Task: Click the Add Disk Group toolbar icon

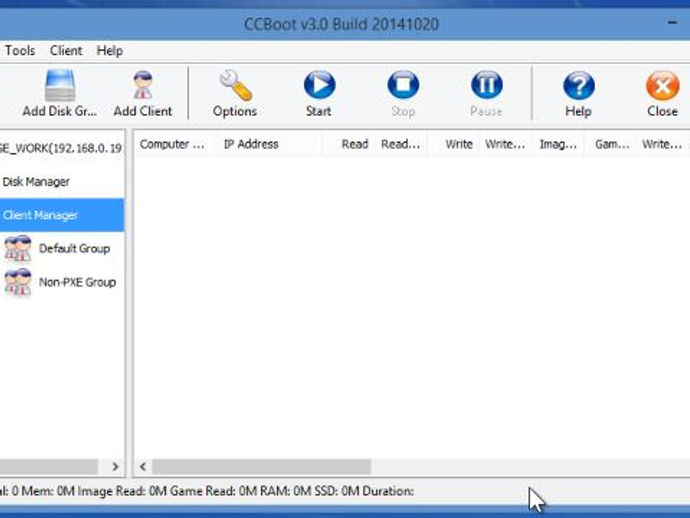Action: 60,85
